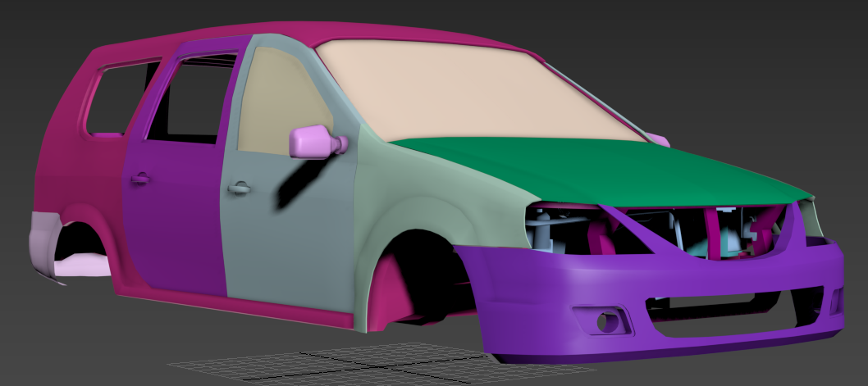This screenshot has height=386, width=868.
Task: Click the rear door handle
Action: click(x=140, y=179)
